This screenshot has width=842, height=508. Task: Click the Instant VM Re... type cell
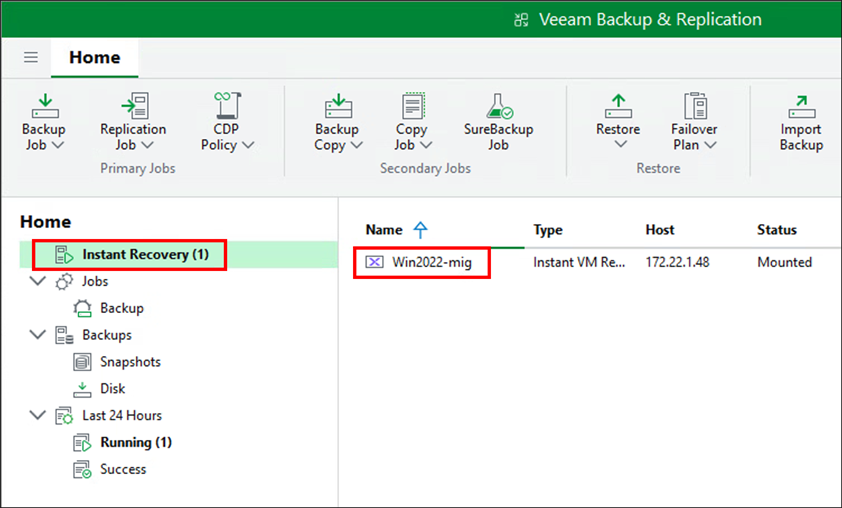[579, 262]
